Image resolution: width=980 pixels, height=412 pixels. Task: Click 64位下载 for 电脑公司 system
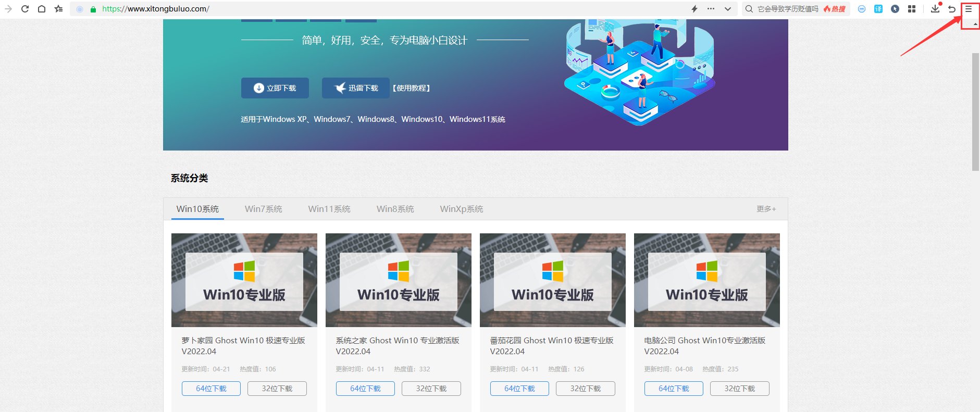click(674, 389)
